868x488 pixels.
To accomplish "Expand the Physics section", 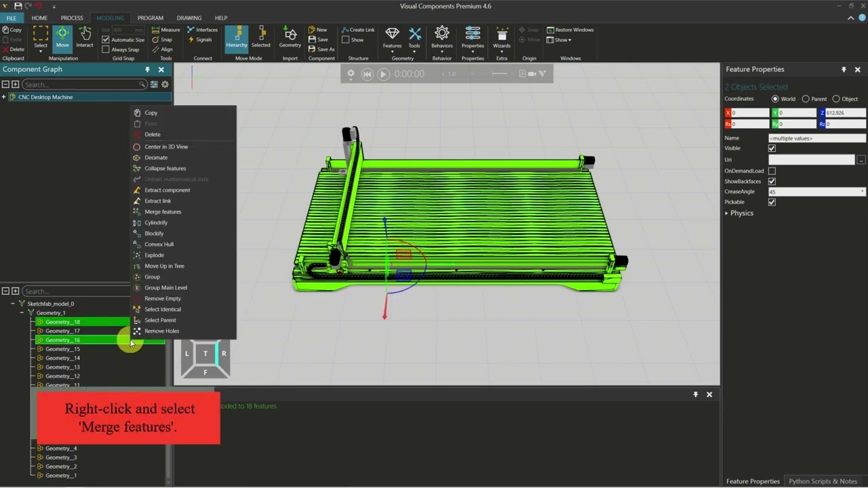I will [x=726, y=213].
